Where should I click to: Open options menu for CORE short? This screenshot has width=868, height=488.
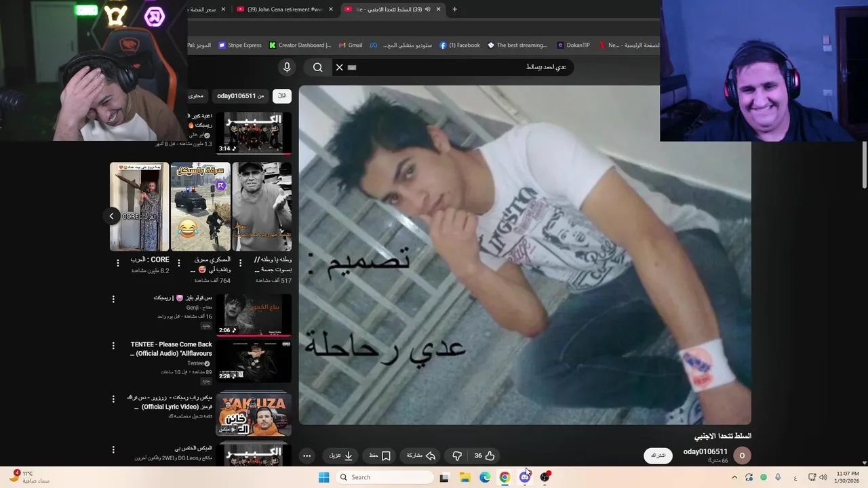117,263
